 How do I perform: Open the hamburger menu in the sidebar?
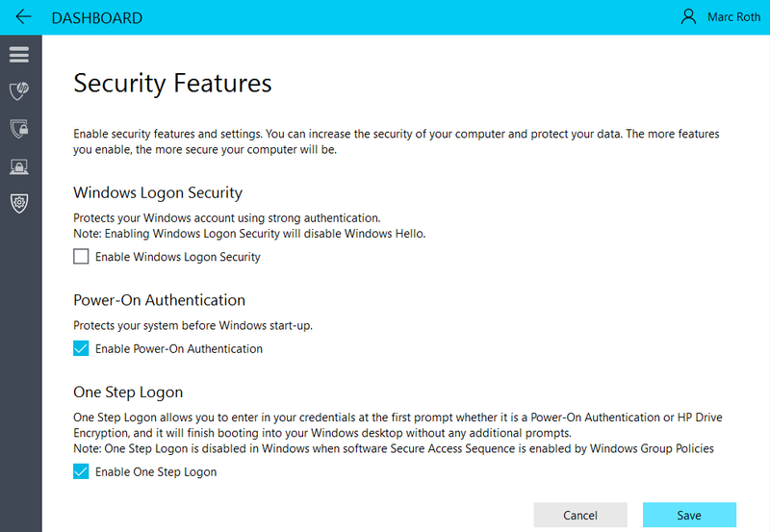coord(19,55)
